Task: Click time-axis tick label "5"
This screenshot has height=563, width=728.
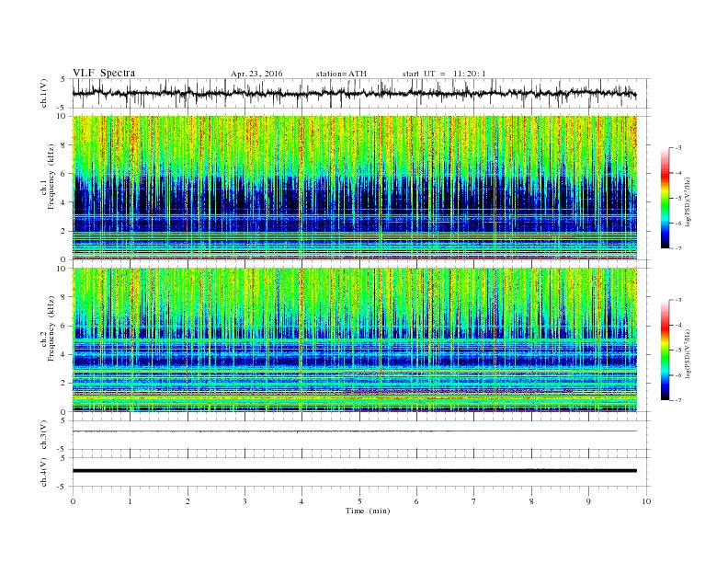Action: tap(359, 501)
